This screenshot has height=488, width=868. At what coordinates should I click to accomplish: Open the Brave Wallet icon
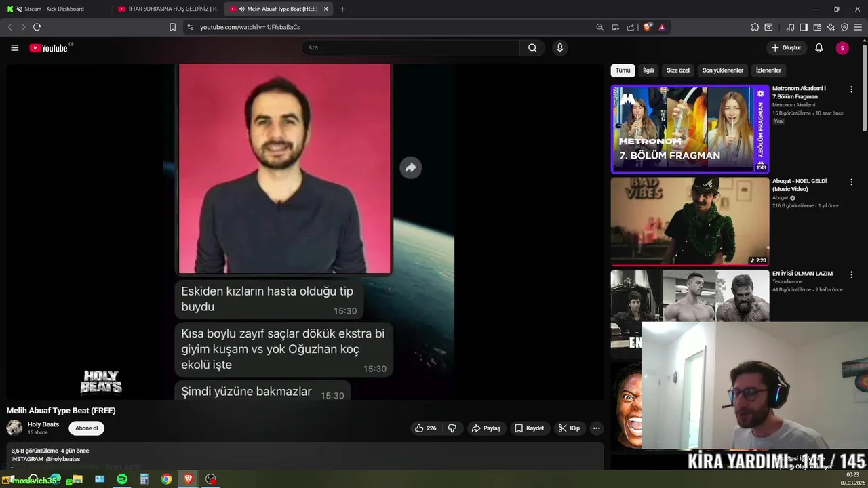[x=817, y=27]
